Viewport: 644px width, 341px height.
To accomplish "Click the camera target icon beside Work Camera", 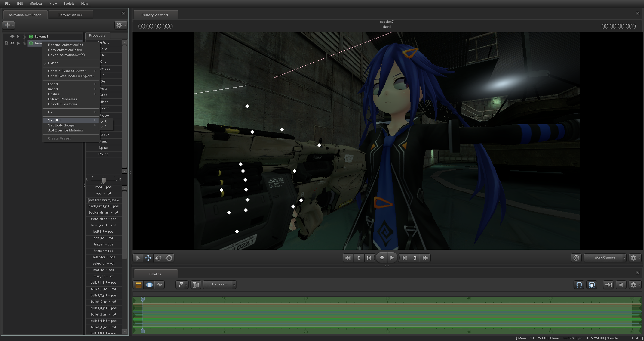I will 576,258.
